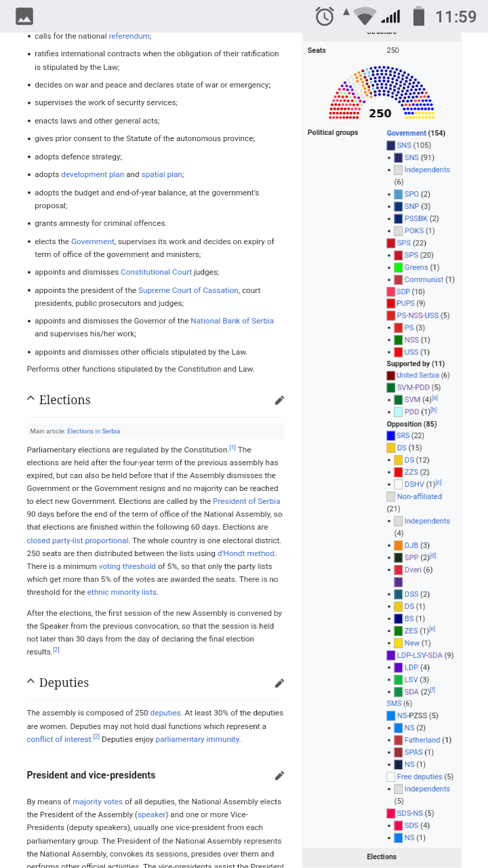
Task: Tap the edit pencil beside Deputies heading
Action: click(x=279, y=683)
